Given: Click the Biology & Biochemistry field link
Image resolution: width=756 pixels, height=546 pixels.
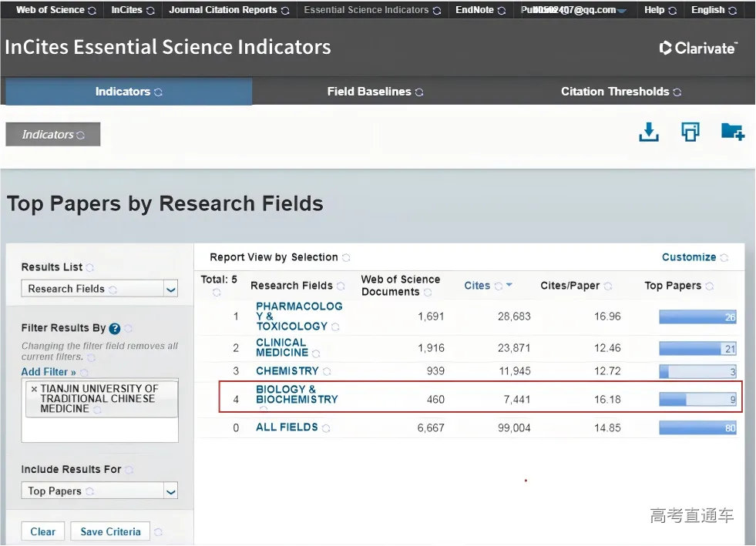Looking at the screenshot, I should point(297,394).
